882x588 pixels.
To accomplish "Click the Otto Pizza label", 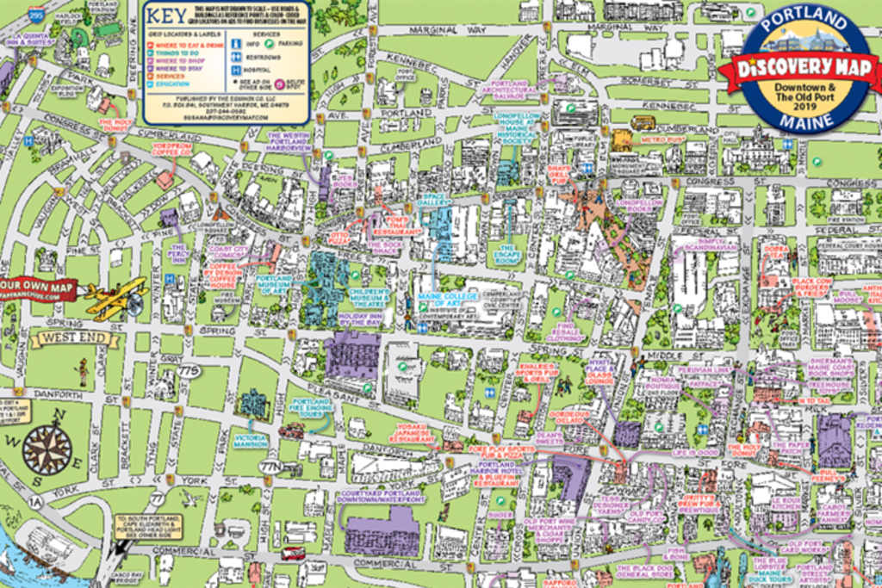I will coord(339,237).
